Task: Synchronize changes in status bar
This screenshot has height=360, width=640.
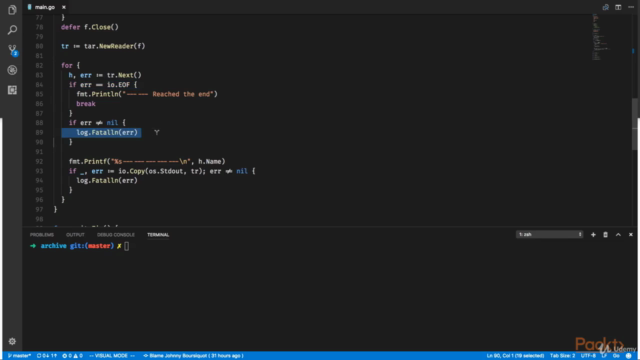Action: tap(47, 356)
